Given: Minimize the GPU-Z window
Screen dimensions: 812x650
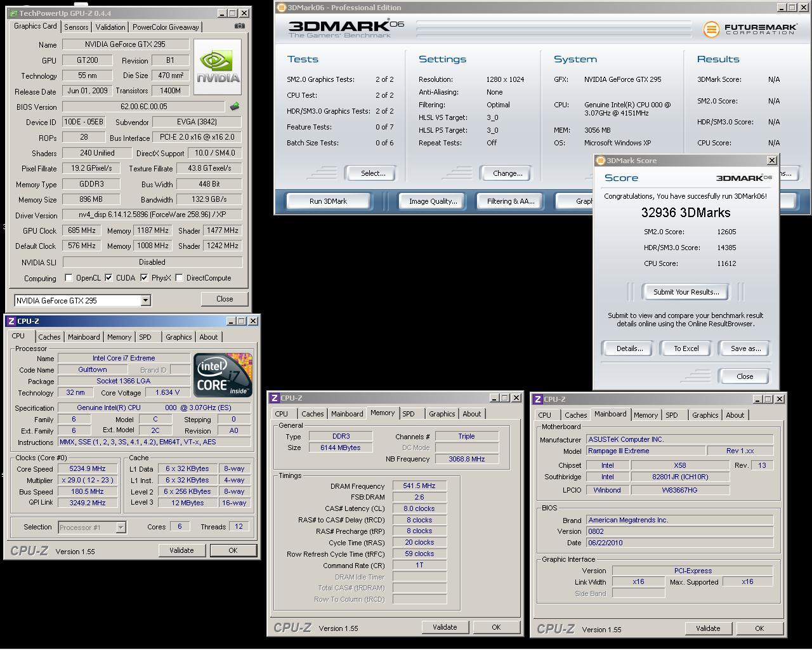Looking at the screenshot, I should click(221, 13).
